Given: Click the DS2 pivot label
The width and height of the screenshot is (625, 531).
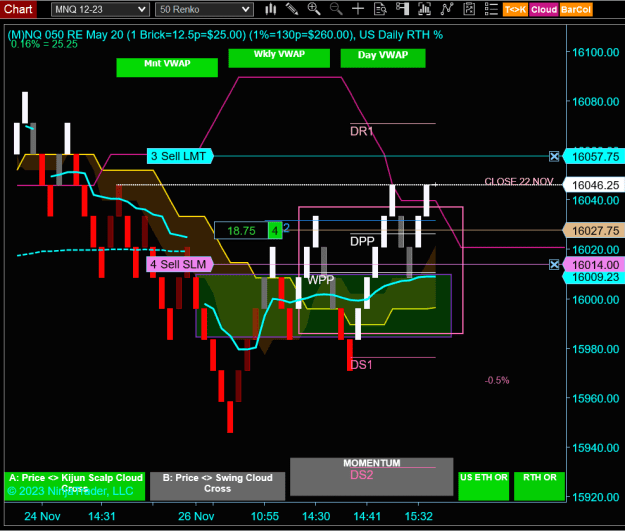Looking at the screenshot, I should pos(362,475).
